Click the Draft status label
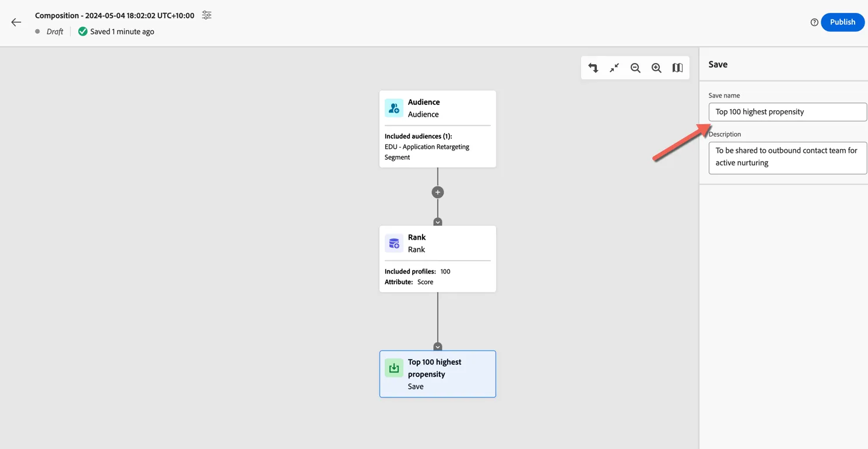The width and height of the screenshot is (868, 449). coord(55,31)
